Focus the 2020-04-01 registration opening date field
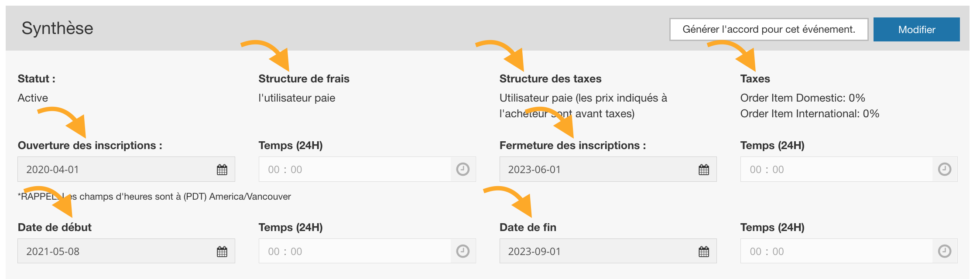This screenshot has width=980, height=279. (x=113, y=170)
